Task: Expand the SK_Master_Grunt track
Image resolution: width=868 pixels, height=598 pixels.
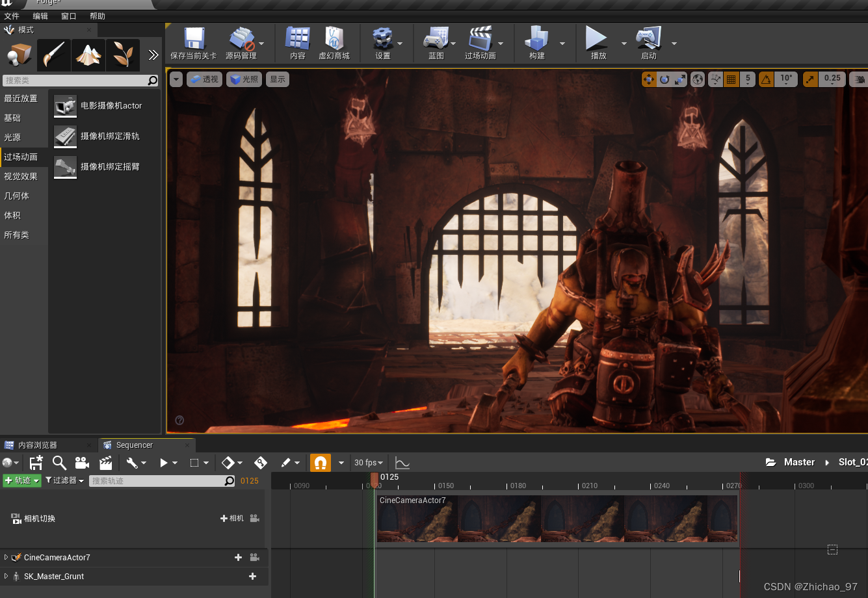Action: (7, 577)
